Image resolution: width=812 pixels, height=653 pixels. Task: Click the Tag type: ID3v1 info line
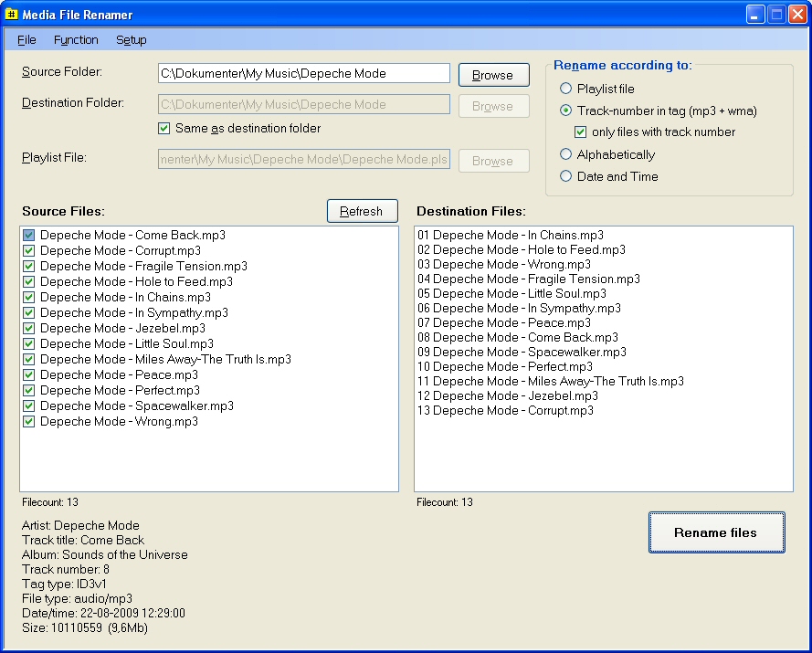[x=64, y=584]
